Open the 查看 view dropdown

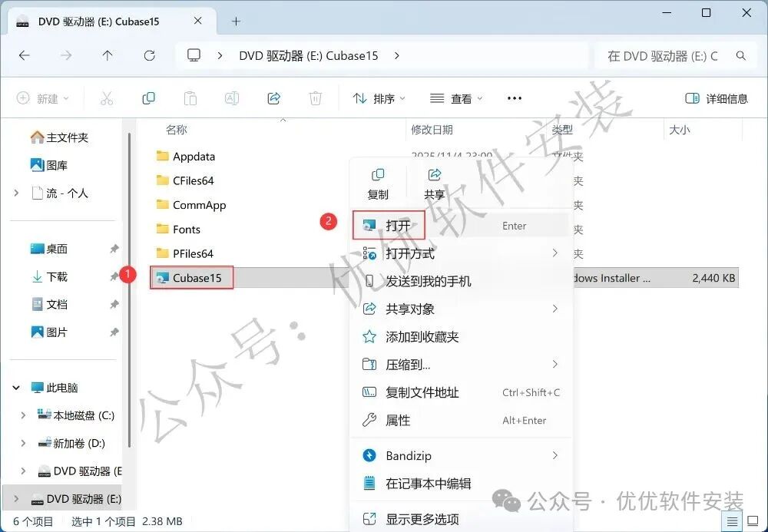456,98
